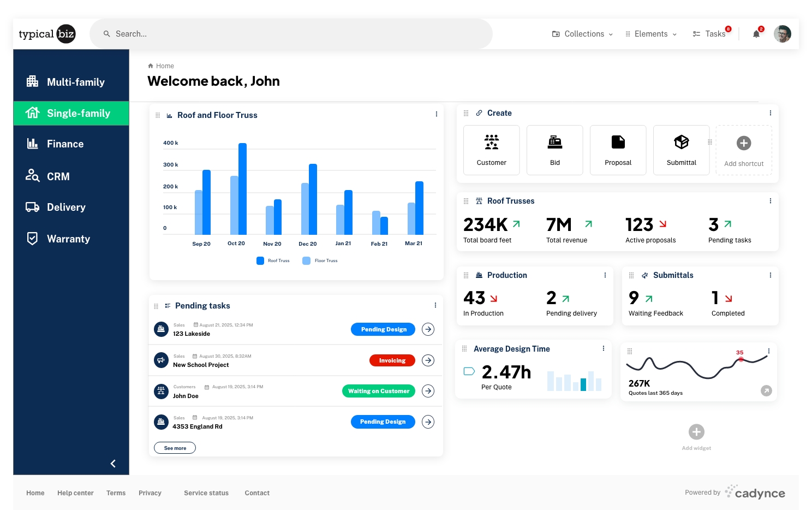Screen dimensions: 812x510
Task: Open the Submittals widget options menu
Action: (771, 275)
